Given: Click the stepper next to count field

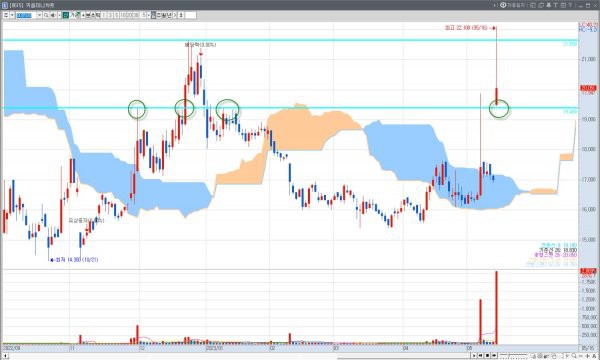Looking at the screenshot, I should click(181, 15).
